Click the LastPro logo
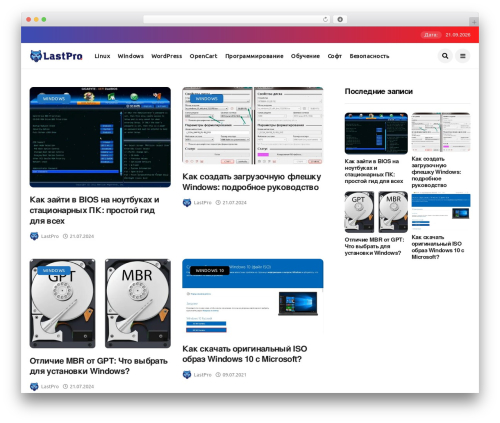Viewport: 500px width, 423px height. coord(56,56)
